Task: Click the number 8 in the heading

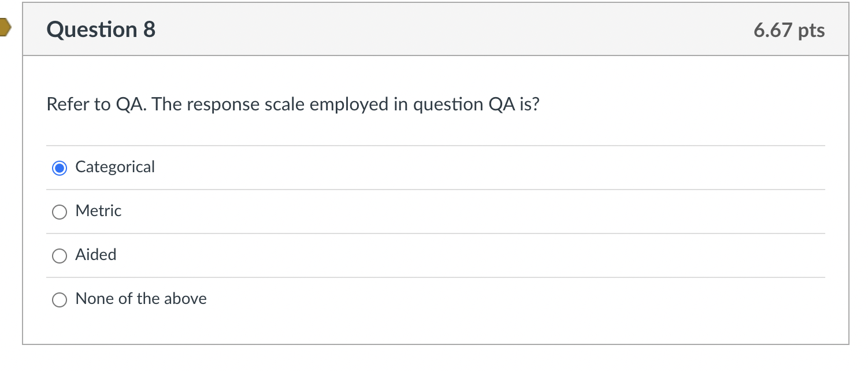Action: pos(149,29)
